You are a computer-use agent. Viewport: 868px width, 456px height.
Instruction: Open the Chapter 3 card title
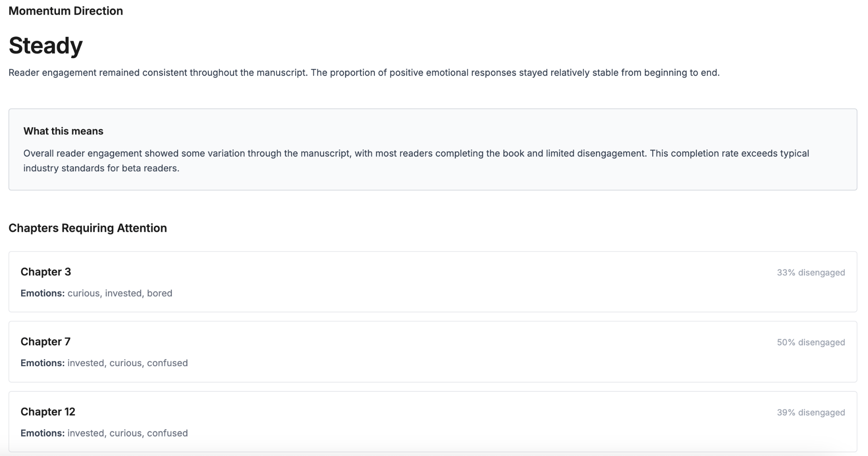[x=46, y=272]
